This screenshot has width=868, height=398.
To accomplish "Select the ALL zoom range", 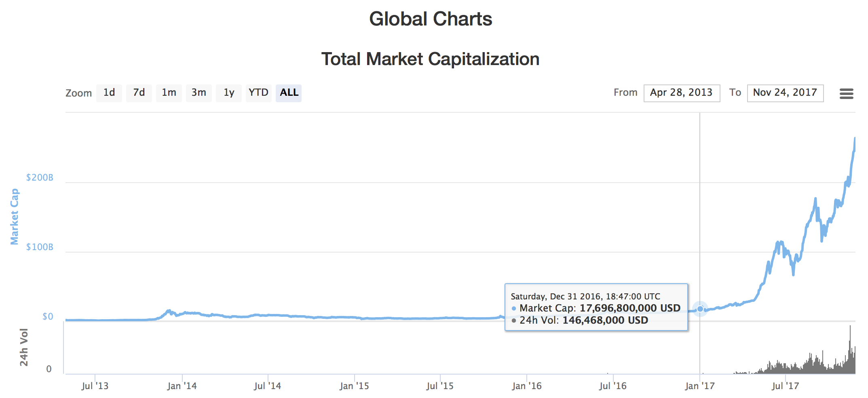I will click(x=289, y=93).
